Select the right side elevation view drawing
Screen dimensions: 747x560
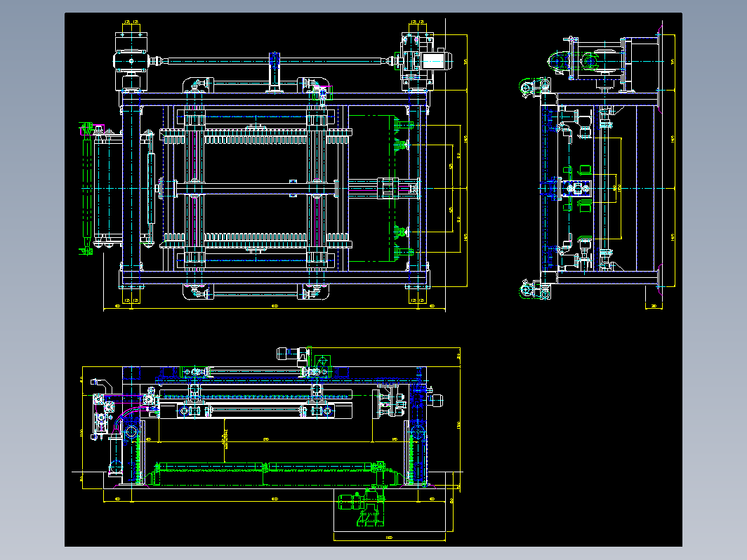pos(597,165)
